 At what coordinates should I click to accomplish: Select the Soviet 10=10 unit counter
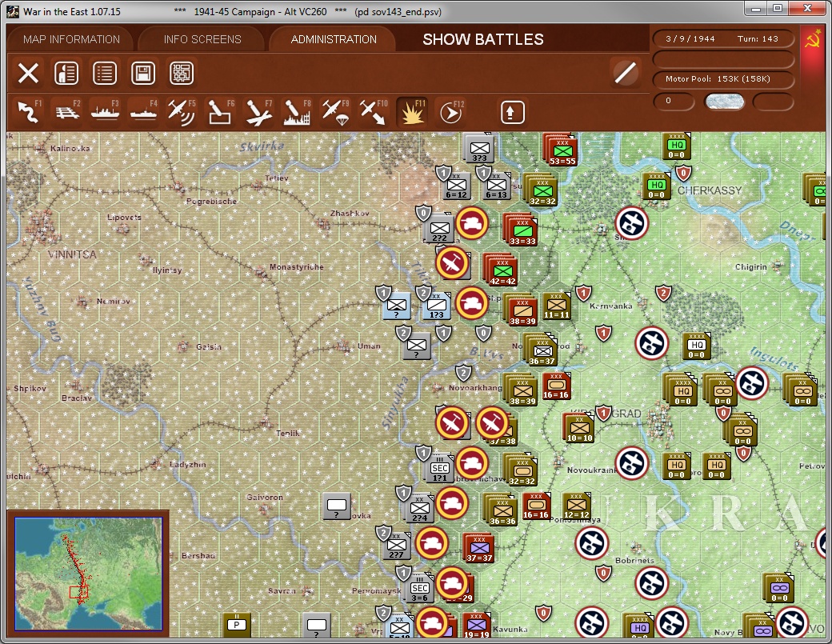tap(579, 429)
